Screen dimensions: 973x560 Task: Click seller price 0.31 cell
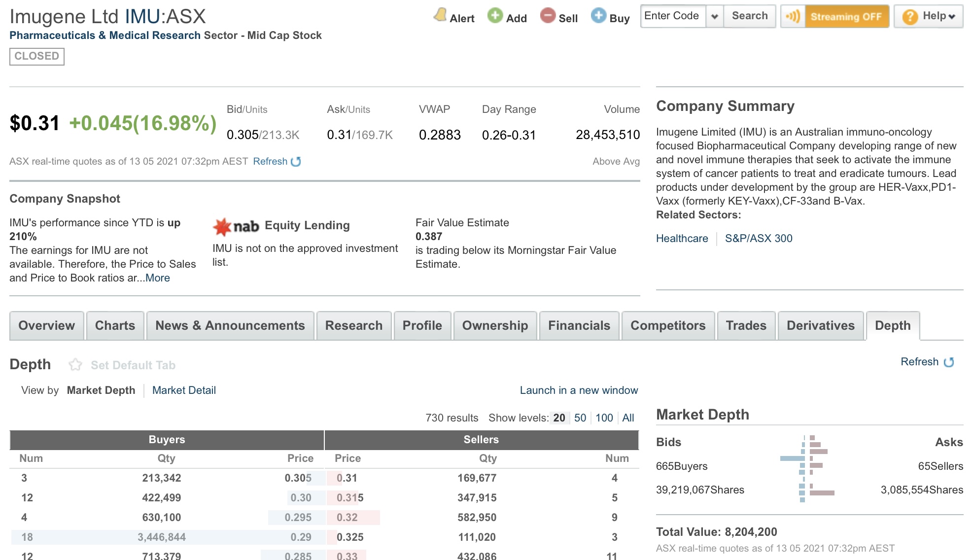click(x=347, y=478)
